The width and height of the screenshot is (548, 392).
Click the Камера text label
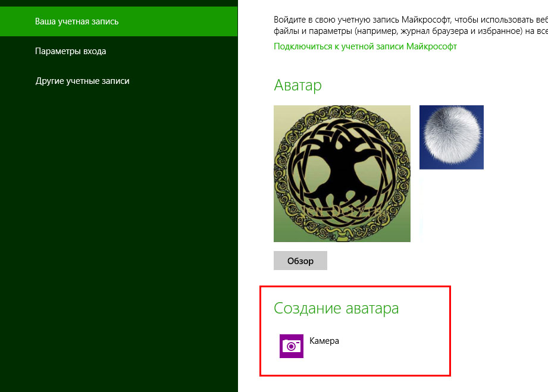pyautogui.click(x=324, y=341)
